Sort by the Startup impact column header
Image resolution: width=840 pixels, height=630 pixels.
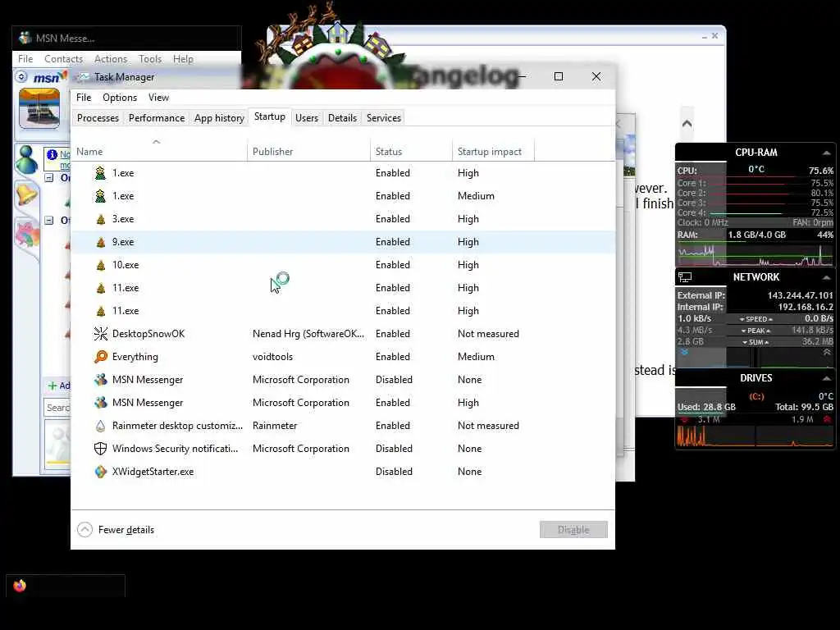pos(493,152)
